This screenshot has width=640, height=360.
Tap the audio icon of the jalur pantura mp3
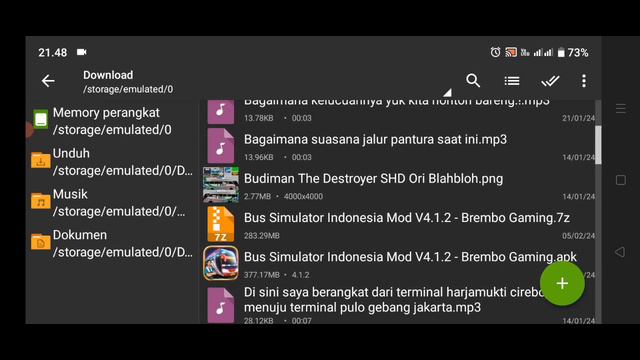click(221, 146)
